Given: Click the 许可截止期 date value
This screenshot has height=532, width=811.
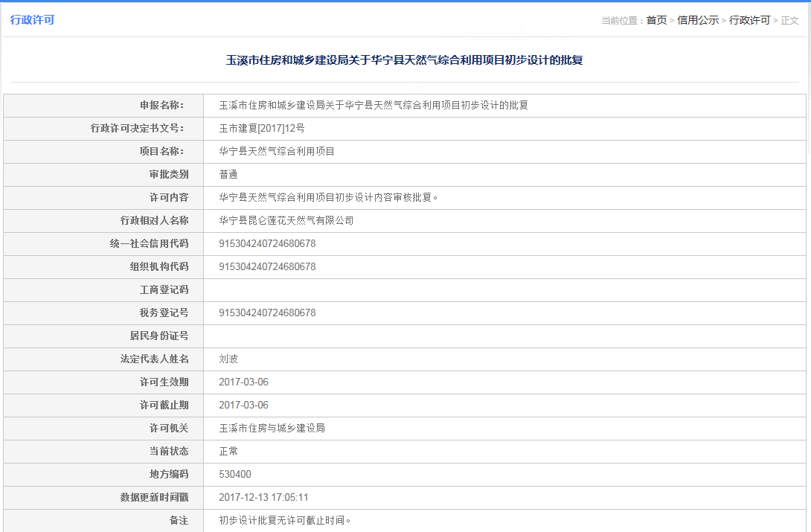Looking at the screenshot, I should coord(243,405).
